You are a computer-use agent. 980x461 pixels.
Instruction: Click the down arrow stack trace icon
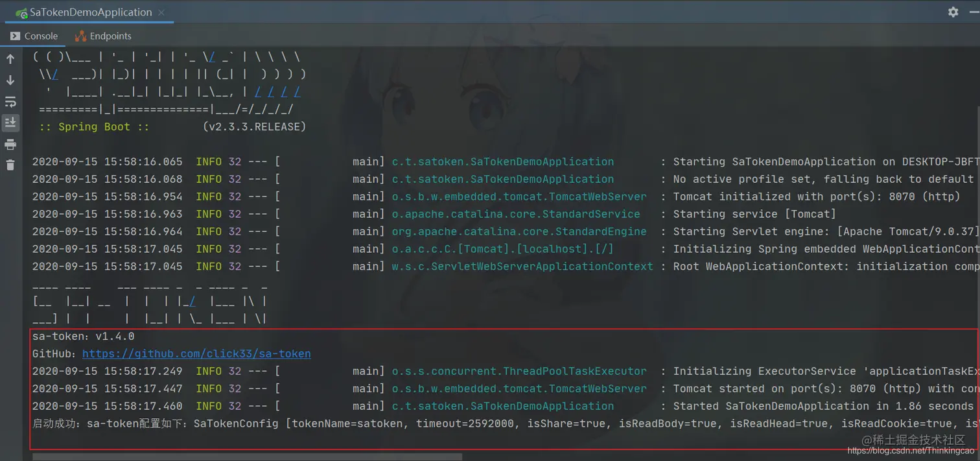(x=10, y=80)
